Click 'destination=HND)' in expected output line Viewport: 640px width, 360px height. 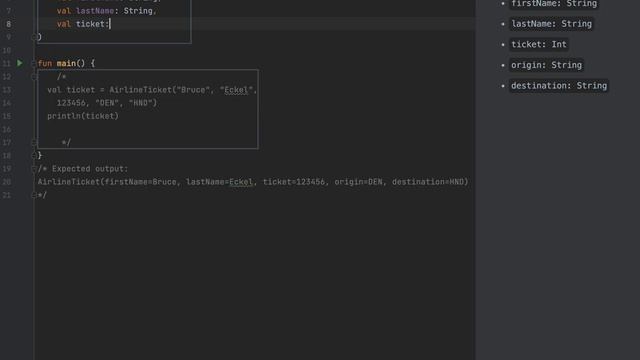[430, 182]
